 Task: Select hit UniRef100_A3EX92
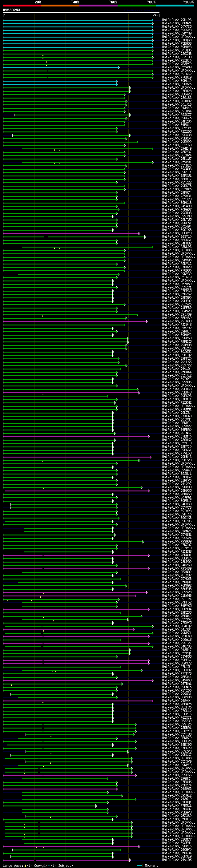pyautogui.click(x=177, y=671)
